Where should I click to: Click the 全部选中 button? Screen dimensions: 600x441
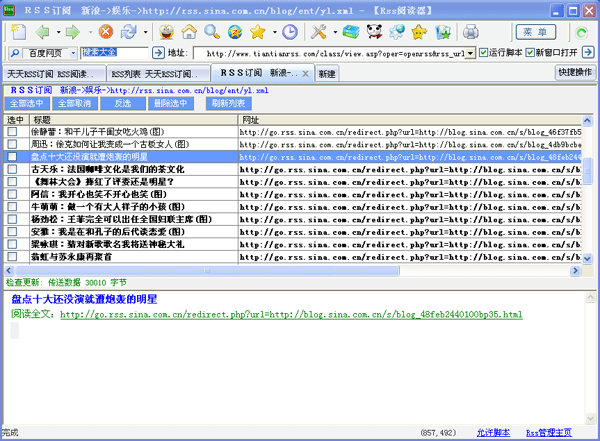[x=27, y=103]
